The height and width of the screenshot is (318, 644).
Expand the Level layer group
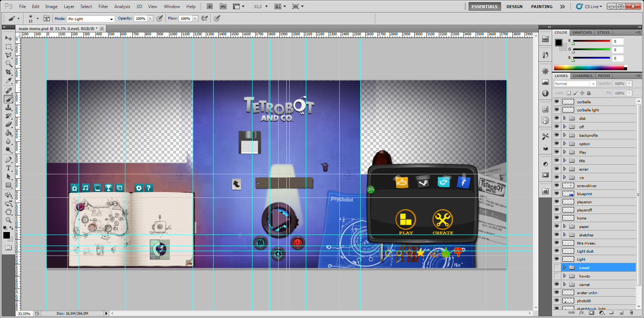(x=565, y=267)
